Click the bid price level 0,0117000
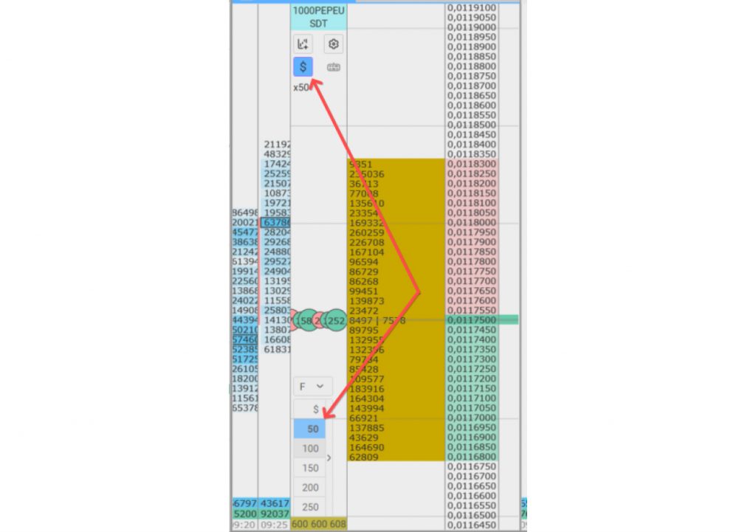 (475, 418)
